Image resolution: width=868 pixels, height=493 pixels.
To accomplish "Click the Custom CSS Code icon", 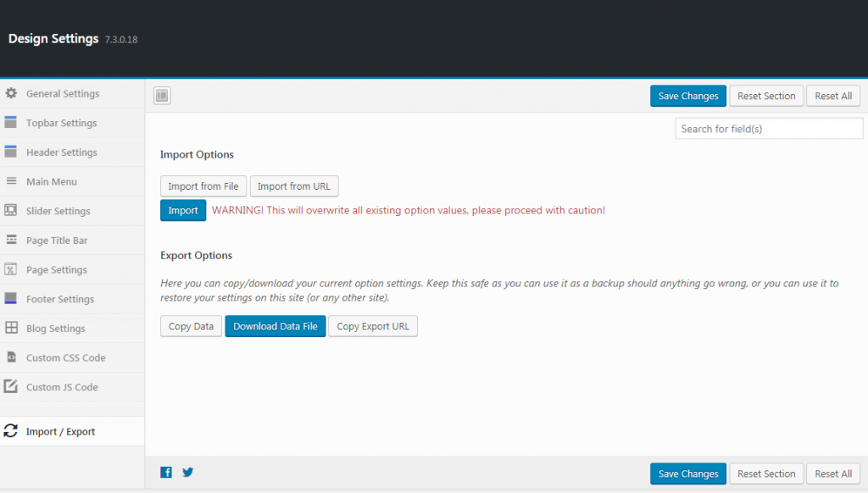I will tap(11, 357).
